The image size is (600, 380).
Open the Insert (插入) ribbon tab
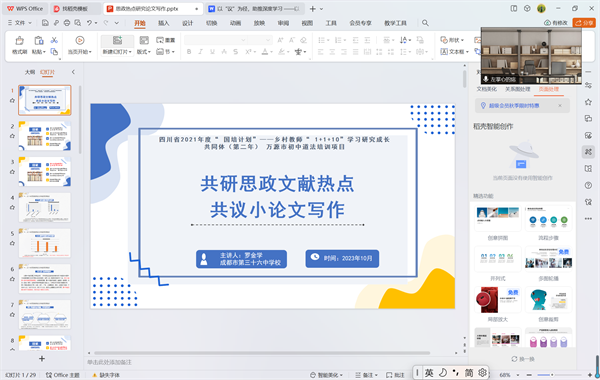coord(163,23)
